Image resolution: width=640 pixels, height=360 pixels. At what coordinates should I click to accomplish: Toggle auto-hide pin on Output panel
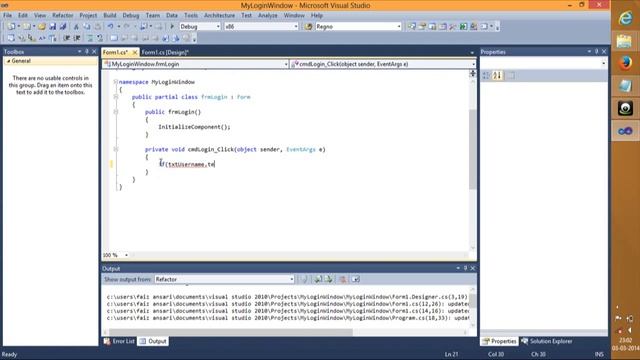coord(465,268)
